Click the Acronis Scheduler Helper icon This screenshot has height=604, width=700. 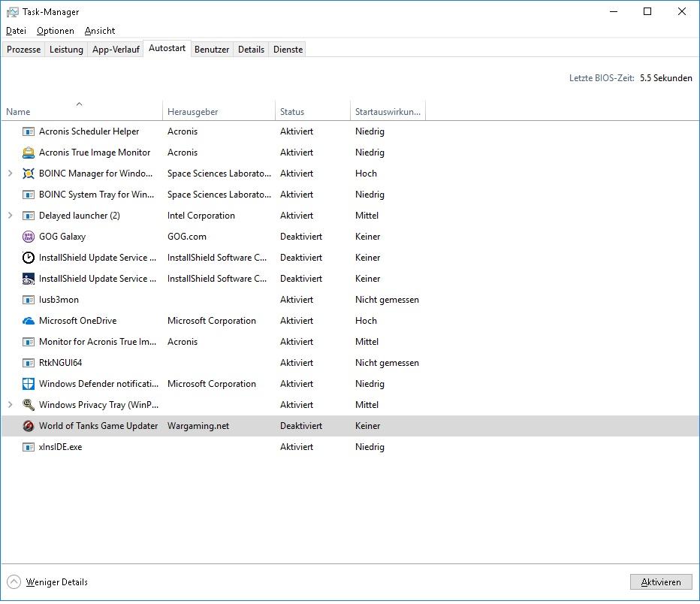(28, 131)
